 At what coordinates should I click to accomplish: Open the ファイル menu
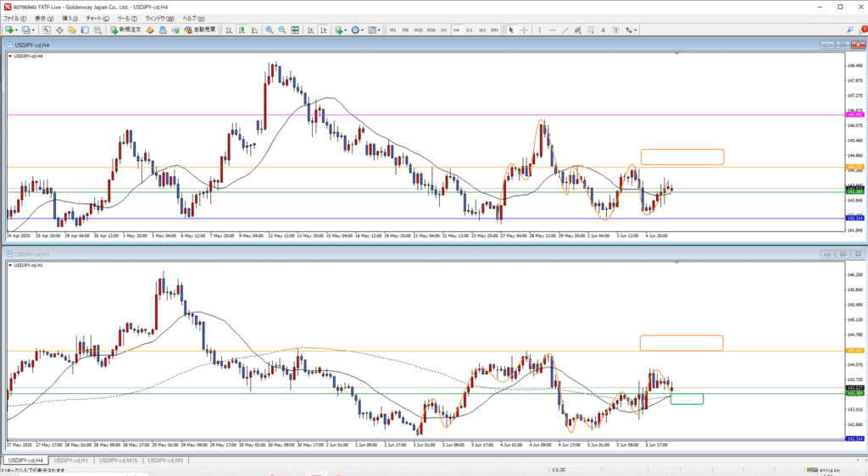coord(15,19)
